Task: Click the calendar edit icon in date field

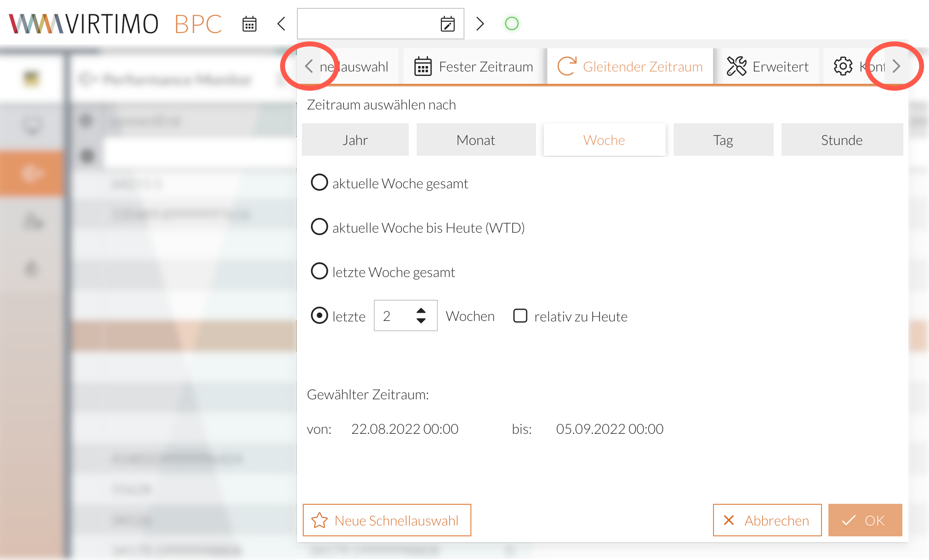Action: (447, 24)
